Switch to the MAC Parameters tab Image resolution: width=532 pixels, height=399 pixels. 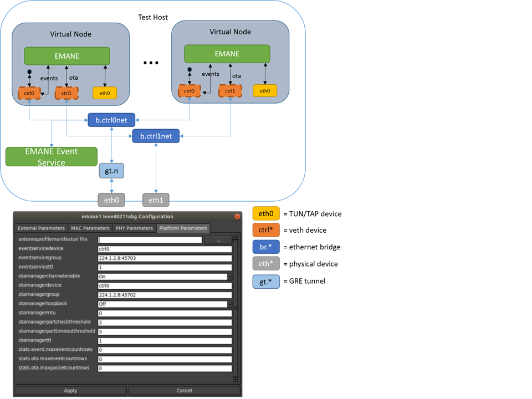90,228
